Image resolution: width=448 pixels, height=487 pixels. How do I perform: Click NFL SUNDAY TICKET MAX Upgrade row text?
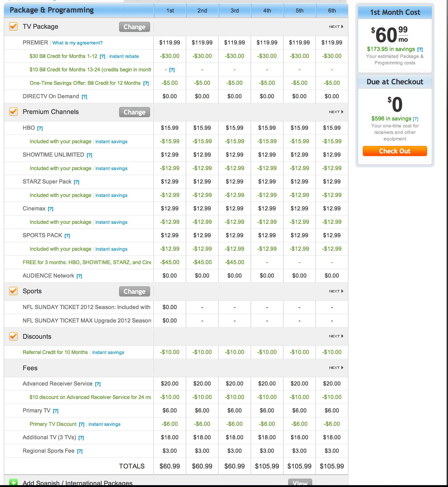(87, 320)
